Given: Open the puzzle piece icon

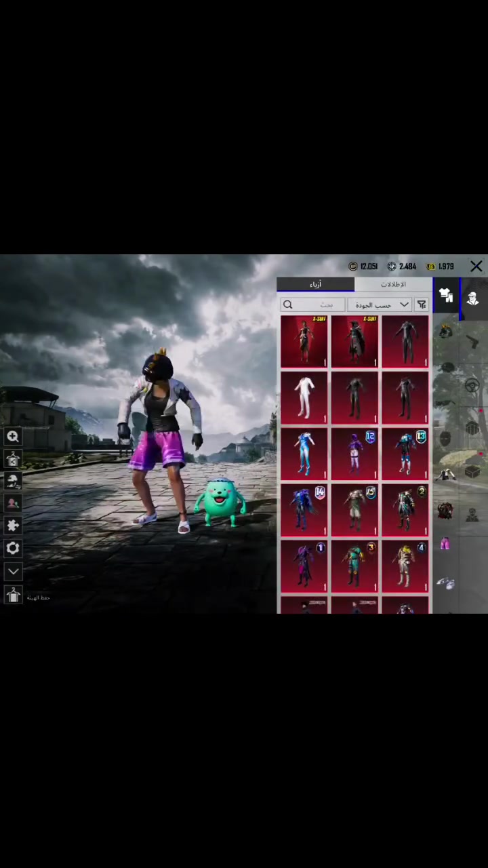Looking at the screenshot, I should 13,526.
